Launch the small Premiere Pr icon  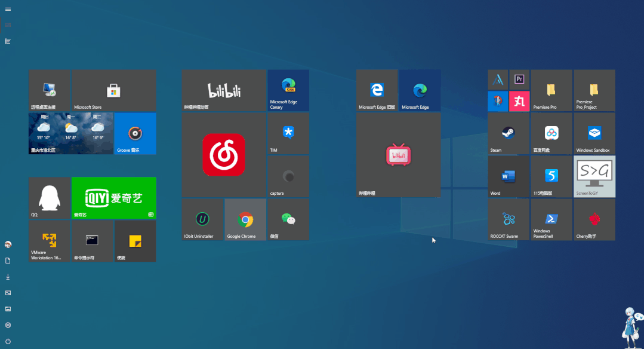pos(519,79)
